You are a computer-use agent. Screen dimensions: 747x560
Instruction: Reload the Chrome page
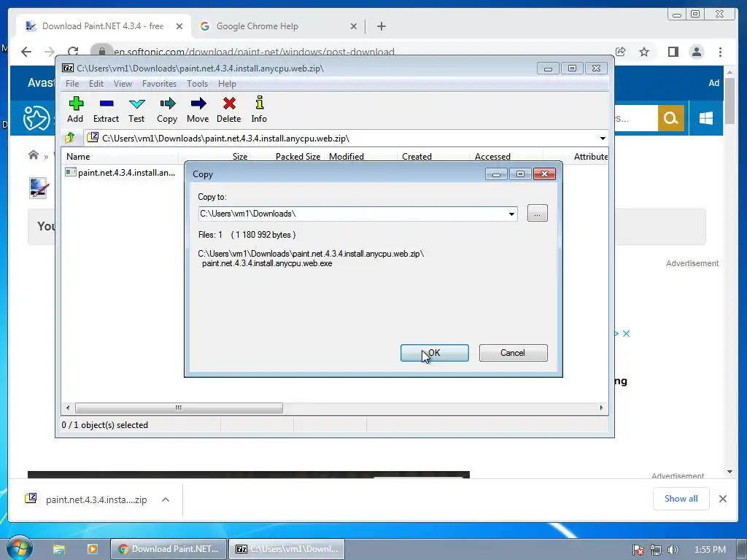pos(73,52)
